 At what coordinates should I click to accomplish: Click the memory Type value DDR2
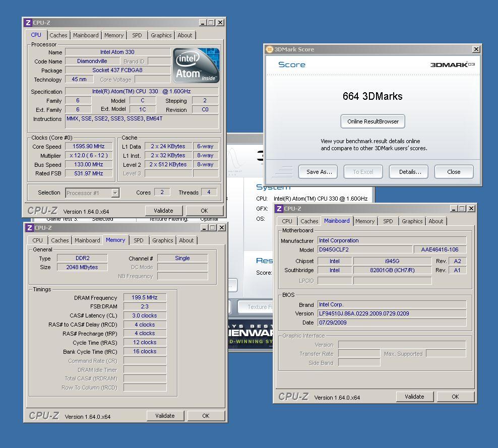82,258
